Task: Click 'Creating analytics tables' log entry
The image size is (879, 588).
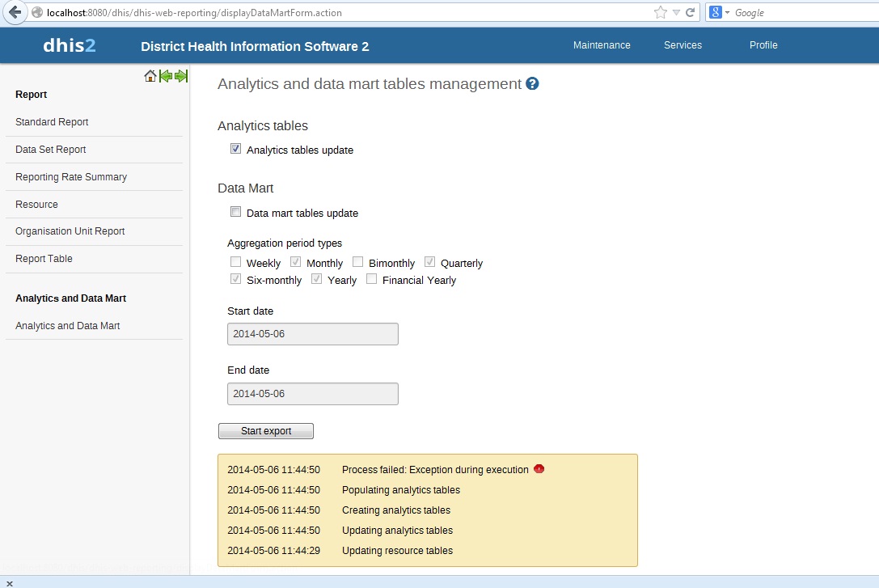Action: click(x=395, y=510)
